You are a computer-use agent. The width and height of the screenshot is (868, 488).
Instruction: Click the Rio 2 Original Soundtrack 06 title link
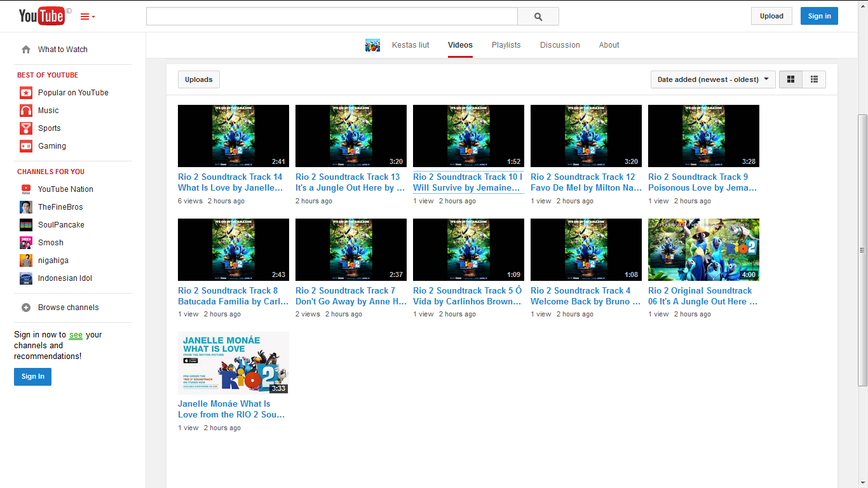[x=703, y=296]
